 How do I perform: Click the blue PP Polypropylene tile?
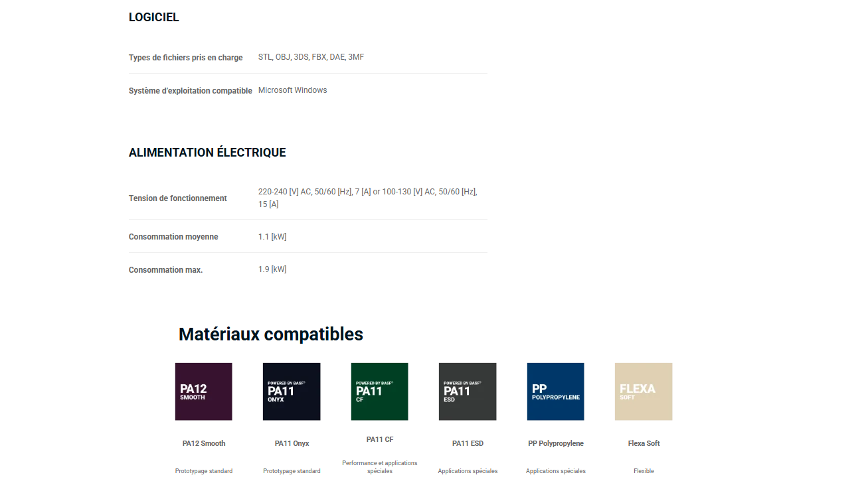(x=555, y=391)
